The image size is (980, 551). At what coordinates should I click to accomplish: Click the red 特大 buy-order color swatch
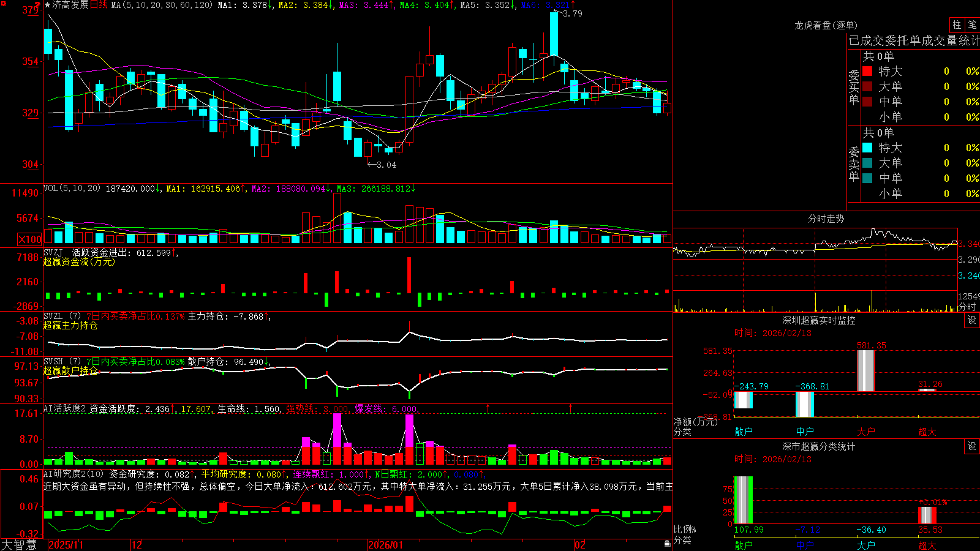pyautogui.click(x=867, y=71)
